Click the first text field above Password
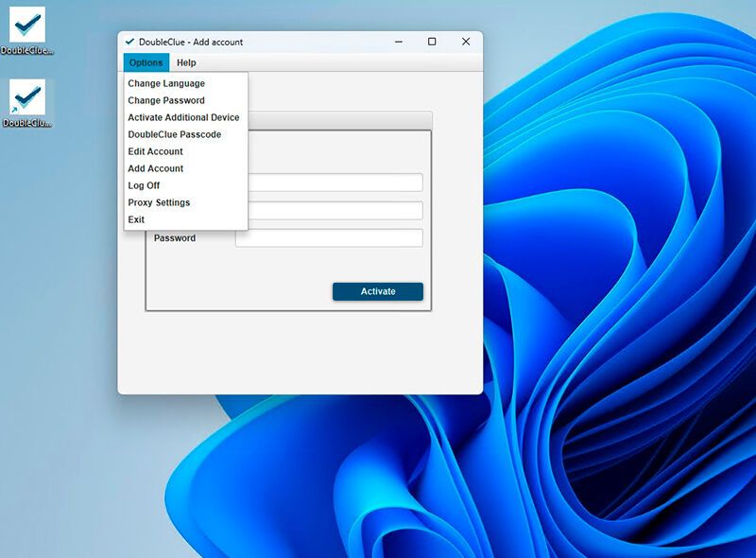Screen dimensions: 756x558 (x=335, y=183)
